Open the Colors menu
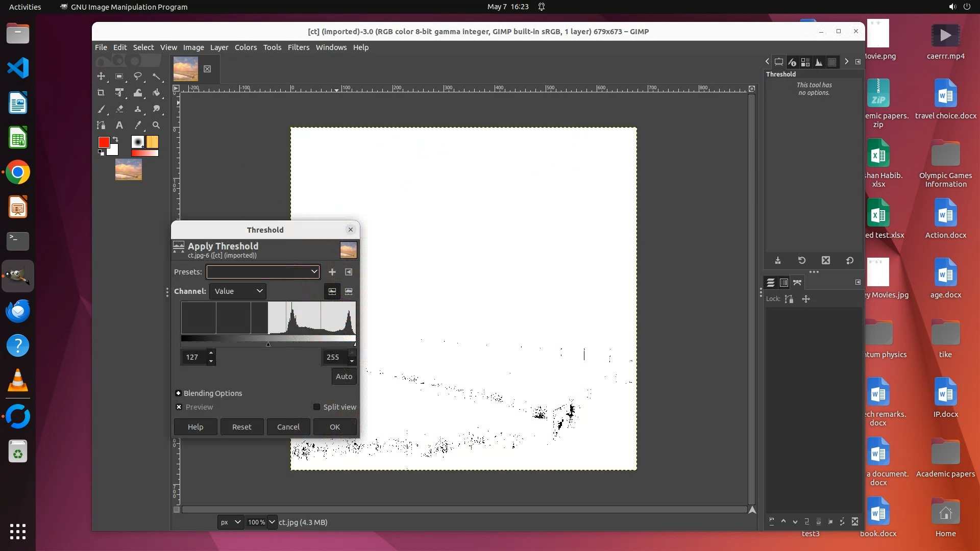Screen dimensions: 980x551 point(246,47)
